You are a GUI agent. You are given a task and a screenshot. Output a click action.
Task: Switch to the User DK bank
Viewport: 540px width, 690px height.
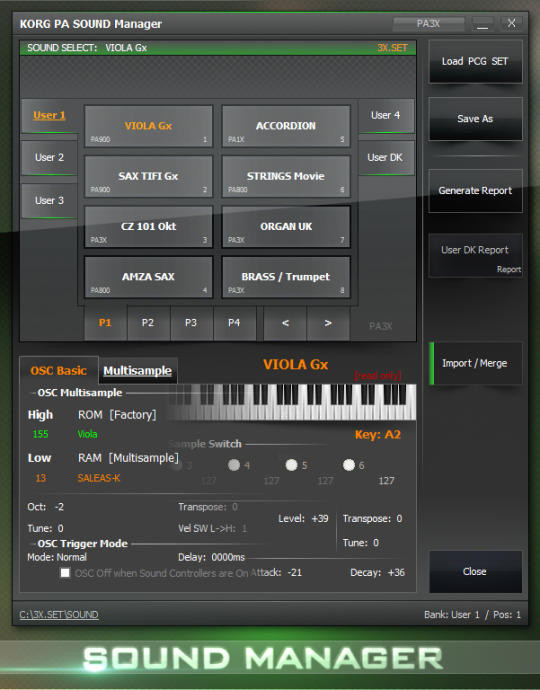386,158
